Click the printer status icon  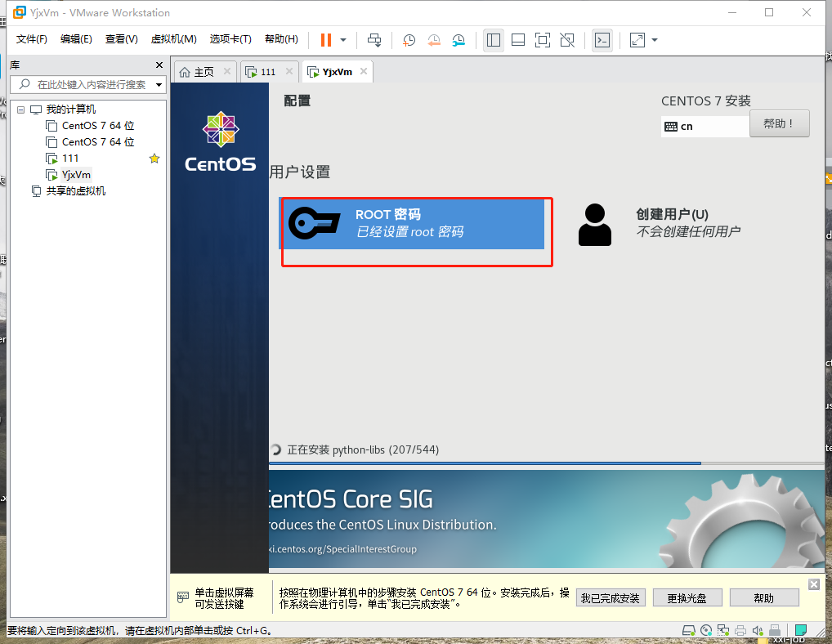point(740,630)
